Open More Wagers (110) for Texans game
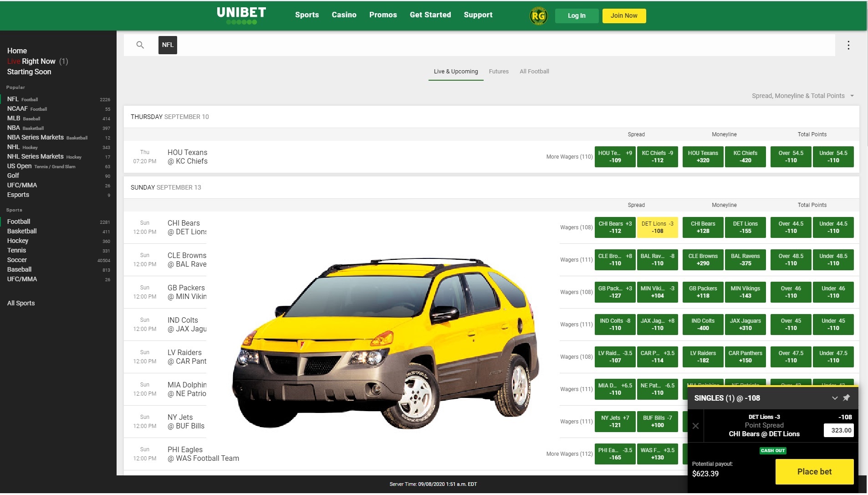This screenshot has width=868, height=495. [569, 157]
